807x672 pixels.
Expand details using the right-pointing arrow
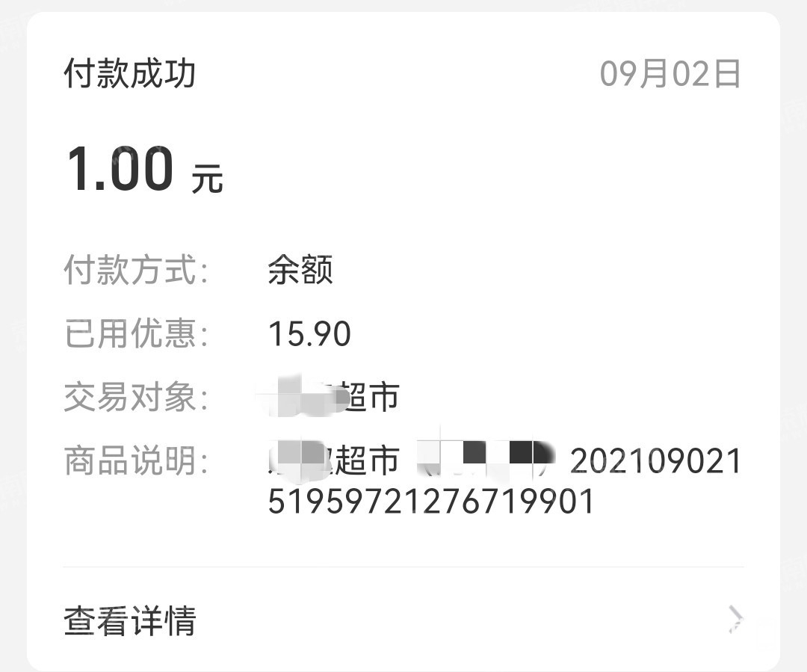pyautogui.click(x=736, y=619)
